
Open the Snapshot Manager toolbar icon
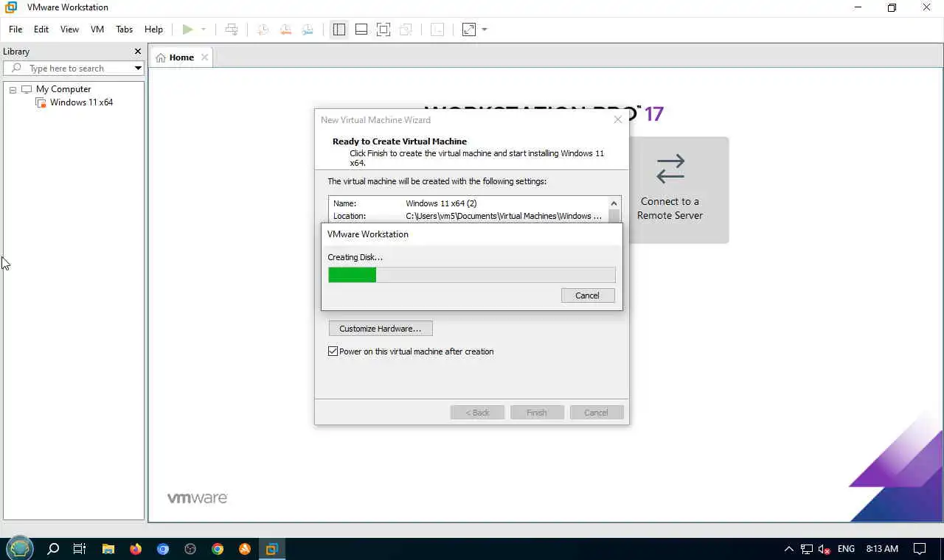pyautogui.click(x=308, y=29)
